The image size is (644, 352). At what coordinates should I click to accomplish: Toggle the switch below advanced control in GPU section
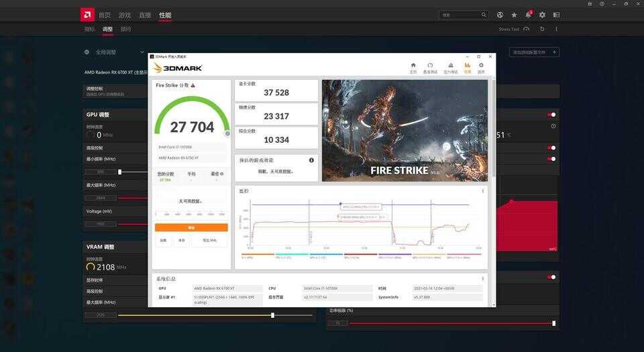551,159
